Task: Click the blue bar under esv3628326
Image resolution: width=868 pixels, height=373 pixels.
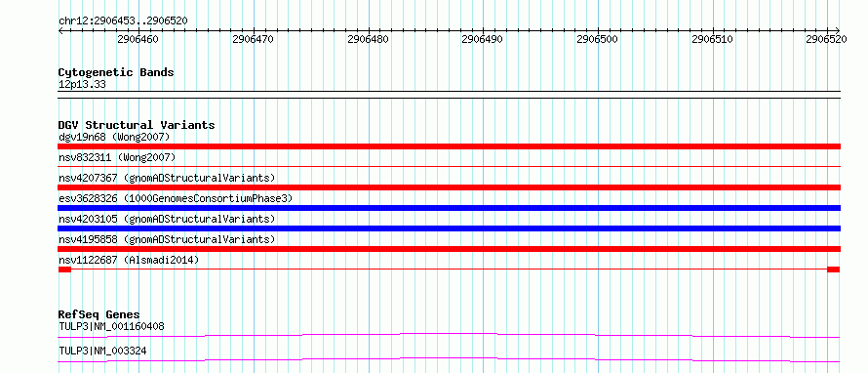Action: click(x=449, y=208)
